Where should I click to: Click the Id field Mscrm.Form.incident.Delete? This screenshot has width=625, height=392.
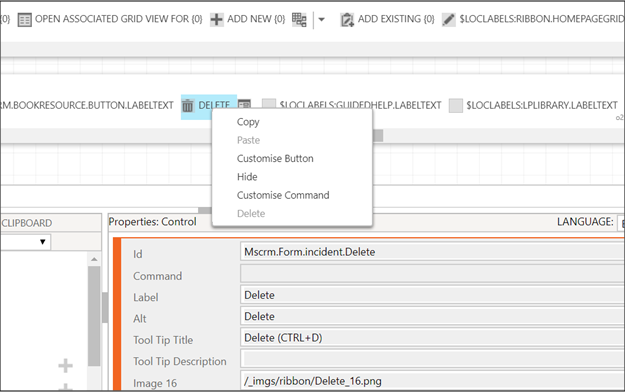tap(432, 252)
